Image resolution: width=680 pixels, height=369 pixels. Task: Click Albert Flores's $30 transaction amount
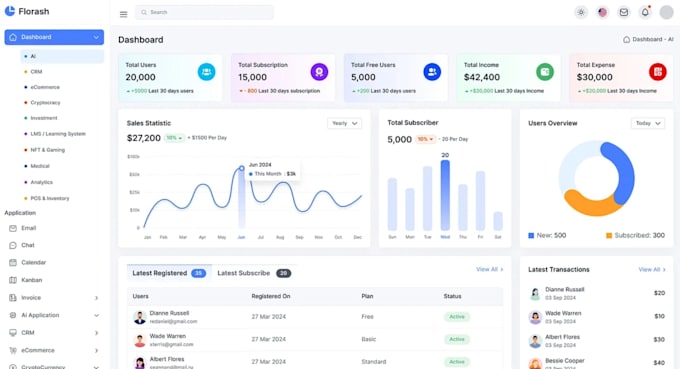tap(659, 340)
